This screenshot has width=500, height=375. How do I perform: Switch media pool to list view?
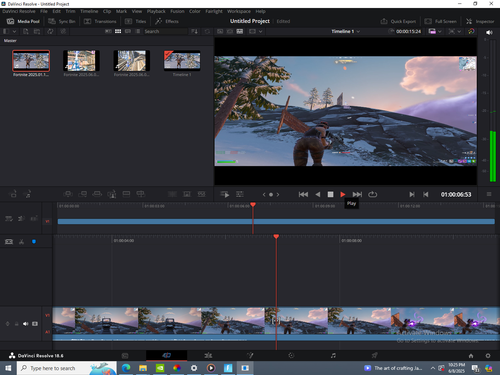click(x=138, y=31)
